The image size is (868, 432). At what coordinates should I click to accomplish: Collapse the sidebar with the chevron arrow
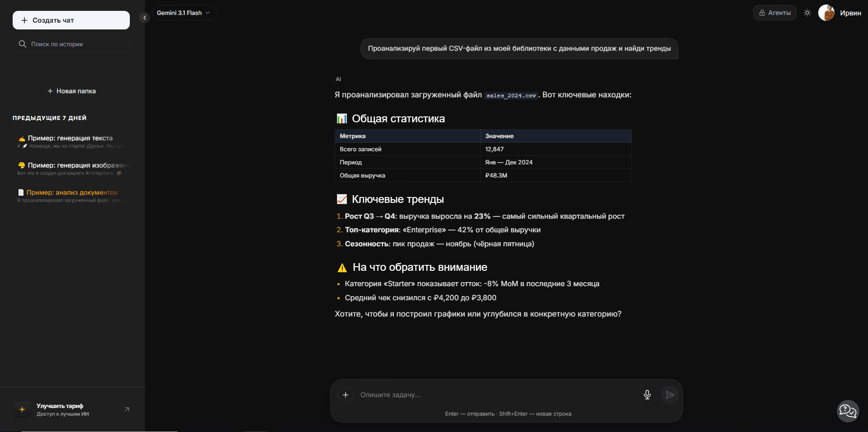[x=145, y=18]
